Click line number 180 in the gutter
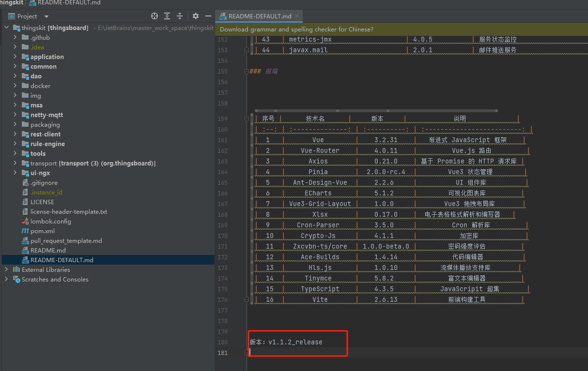588x371 pixels. [x=223, y=342]
